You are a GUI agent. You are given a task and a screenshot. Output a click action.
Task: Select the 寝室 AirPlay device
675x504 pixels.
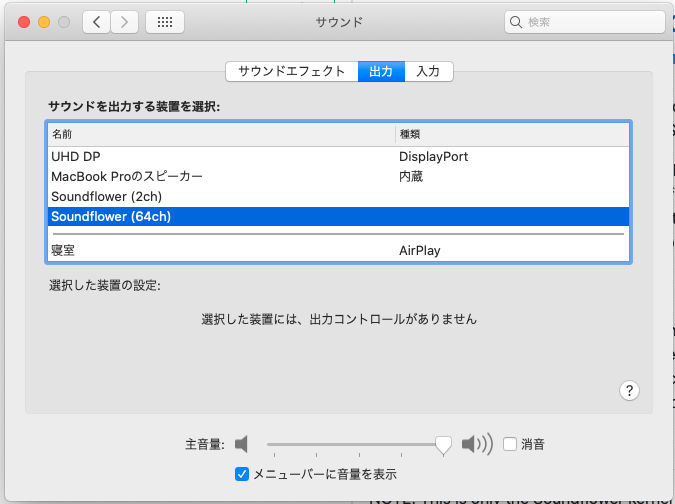pos(338,250)
